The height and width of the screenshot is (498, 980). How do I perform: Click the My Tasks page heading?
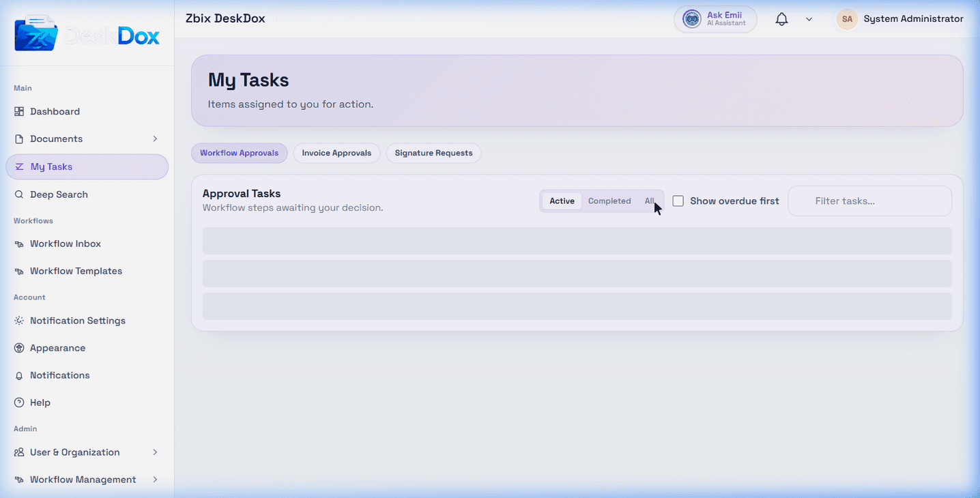click(x=248, y=80)
